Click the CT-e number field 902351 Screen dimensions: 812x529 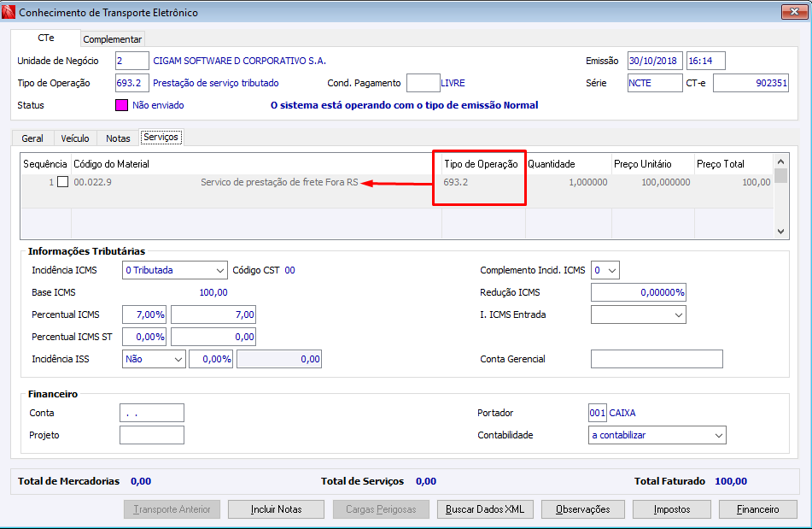[751, 83]
